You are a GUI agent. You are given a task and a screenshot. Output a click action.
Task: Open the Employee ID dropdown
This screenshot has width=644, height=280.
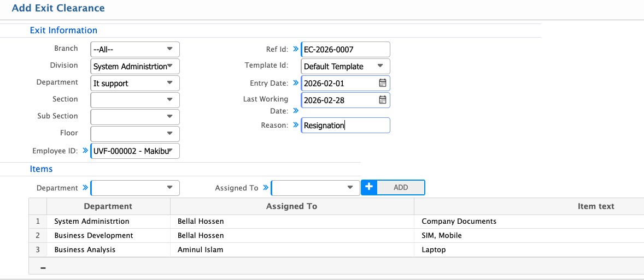point(170,151)
